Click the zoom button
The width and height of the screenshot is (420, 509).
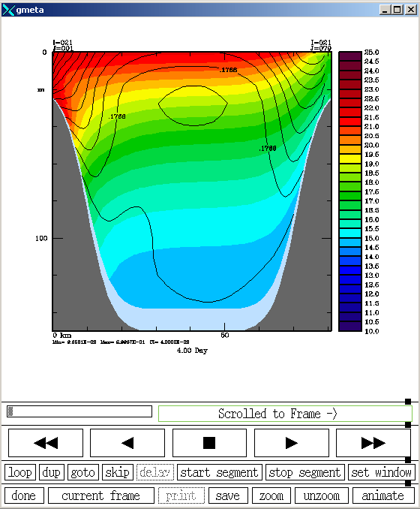(x=271, y=495)
